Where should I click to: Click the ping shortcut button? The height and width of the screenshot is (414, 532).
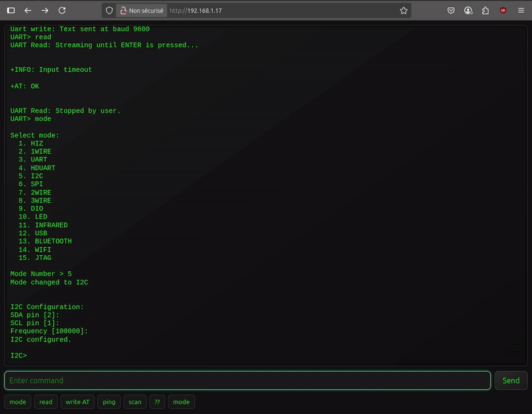click(x=109, y=402)
